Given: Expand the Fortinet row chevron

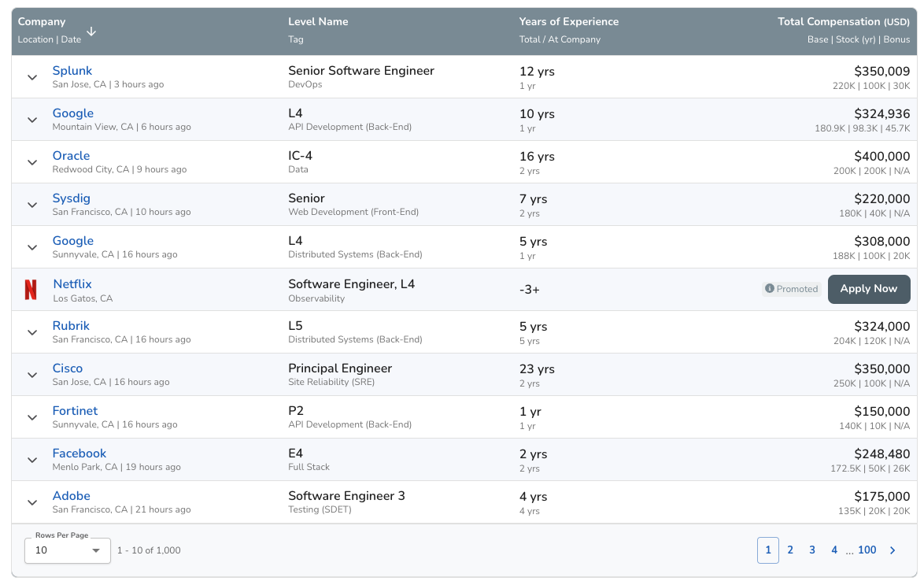Looking at the screenshot, I should click(x=32, y=417).
